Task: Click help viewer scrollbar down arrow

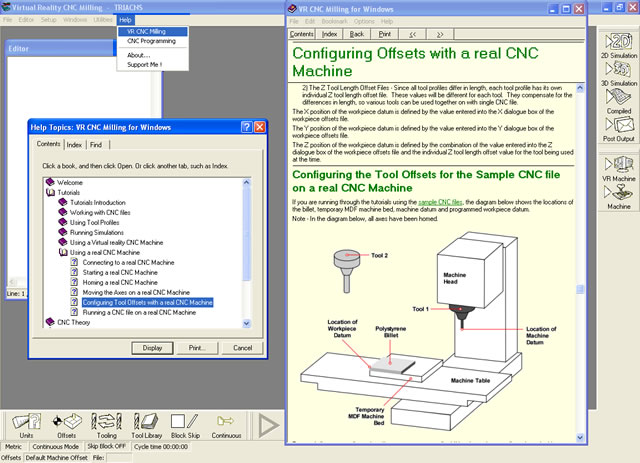Action: pos(580,438)
